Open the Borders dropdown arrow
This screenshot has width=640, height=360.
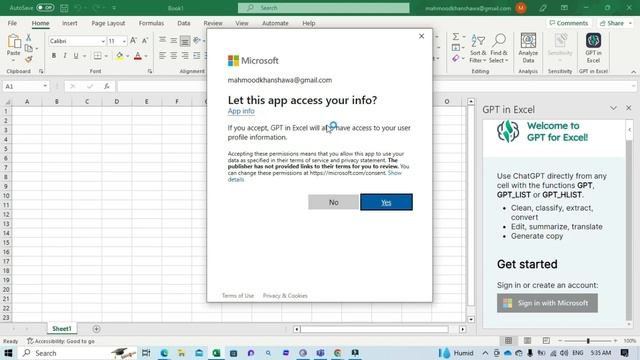(x=106, y=56)
